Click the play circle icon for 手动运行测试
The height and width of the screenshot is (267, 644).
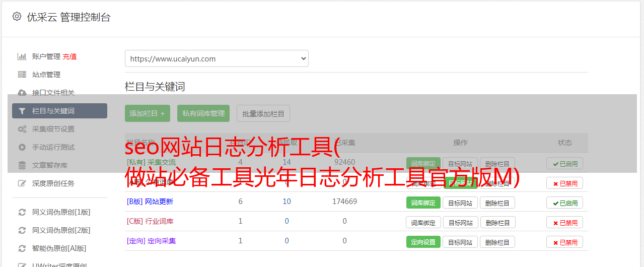pos(22,147)
